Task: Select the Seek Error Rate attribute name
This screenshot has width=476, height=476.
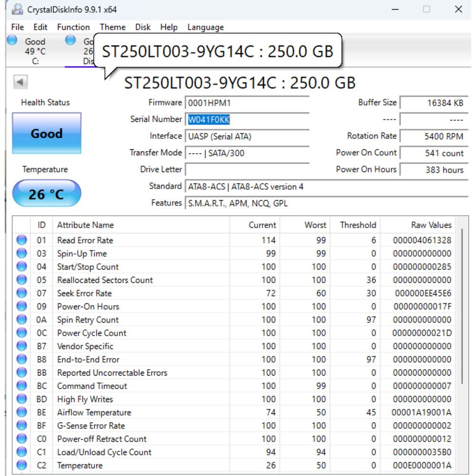Action: point(84,293)
